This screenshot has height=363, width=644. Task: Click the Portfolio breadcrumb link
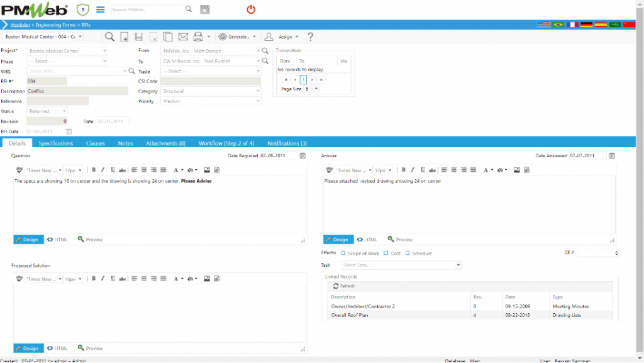(20, 25)
